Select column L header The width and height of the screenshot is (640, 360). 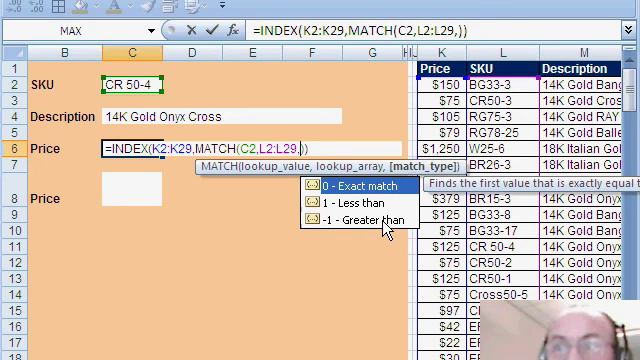click(x=503, y=53)
